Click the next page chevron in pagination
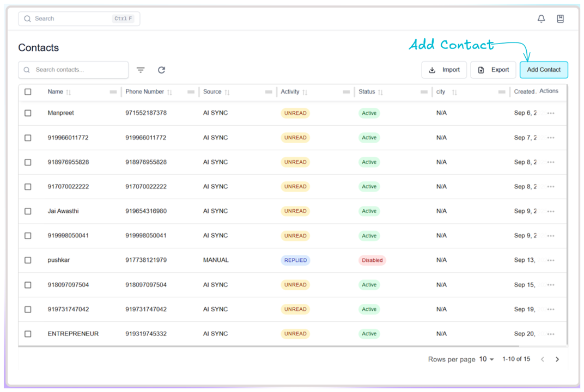Image resolution: width=584 pixels, height=392 pixels. point(557,359)
